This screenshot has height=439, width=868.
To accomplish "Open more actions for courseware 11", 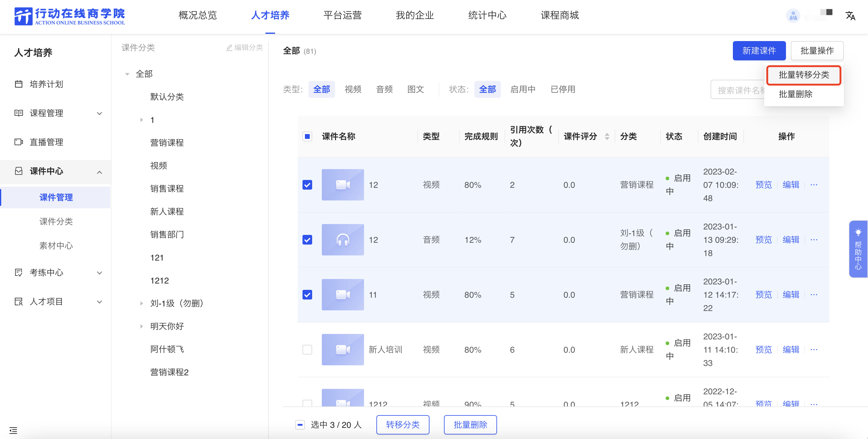I will 814,295.
